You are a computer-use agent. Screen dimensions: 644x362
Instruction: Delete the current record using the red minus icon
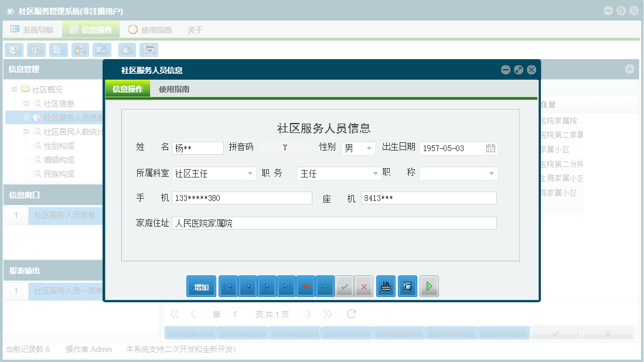tap(305, 286)
